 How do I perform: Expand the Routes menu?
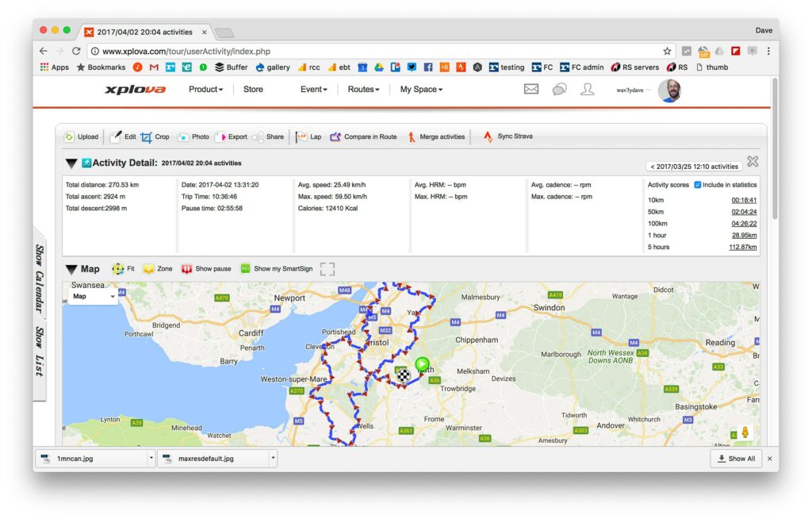click(363, 89)
